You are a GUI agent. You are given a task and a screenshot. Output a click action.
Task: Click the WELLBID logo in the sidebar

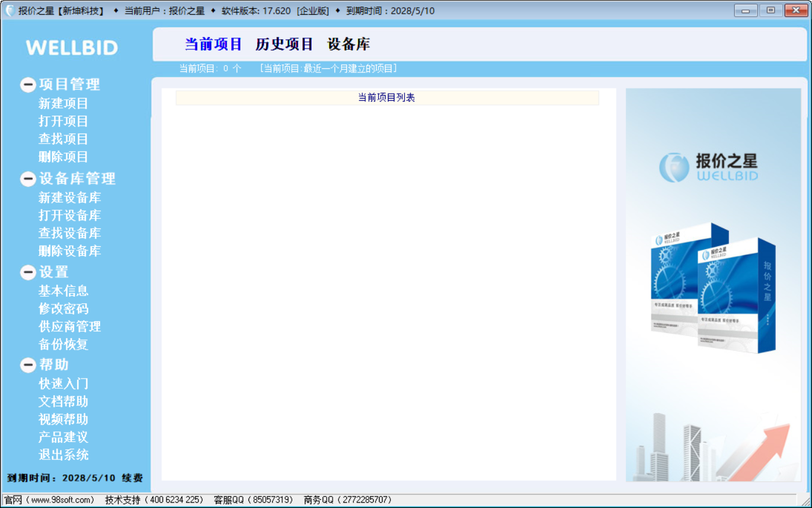[x=72, y=47]
